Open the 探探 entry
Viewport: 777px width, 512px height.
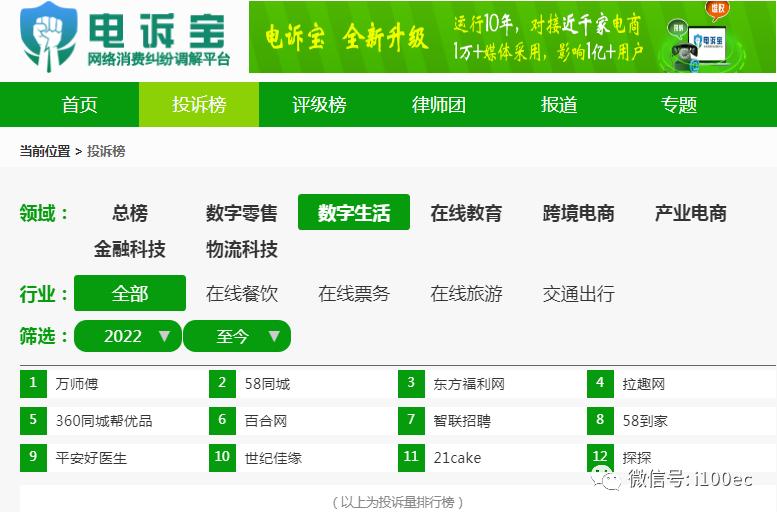point(637,457)
